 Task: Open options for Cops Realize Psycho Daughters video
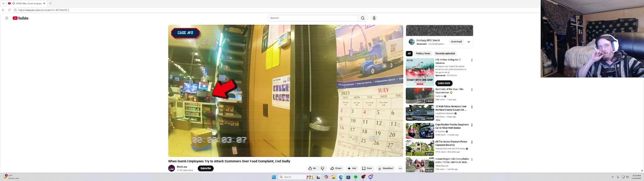472,125
